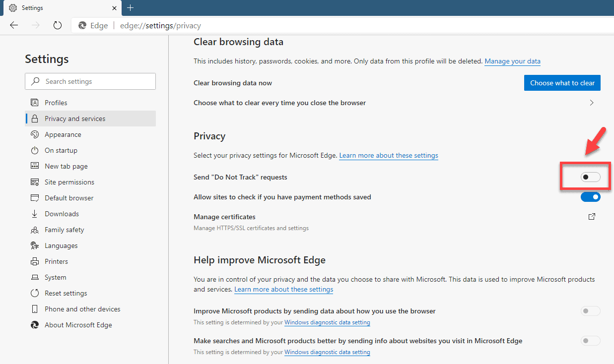Click the On startup power icon
This screenshot has height=364, width=614.
35,150
